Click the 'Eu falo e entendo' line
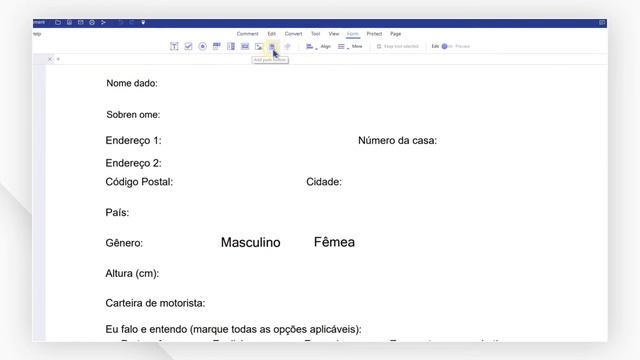 pyautogui.click(x=233, y=329)
